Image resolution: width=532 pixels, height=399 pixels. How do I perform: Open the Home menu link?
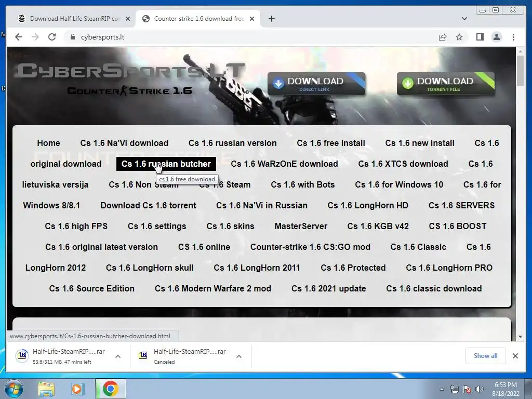48,143
